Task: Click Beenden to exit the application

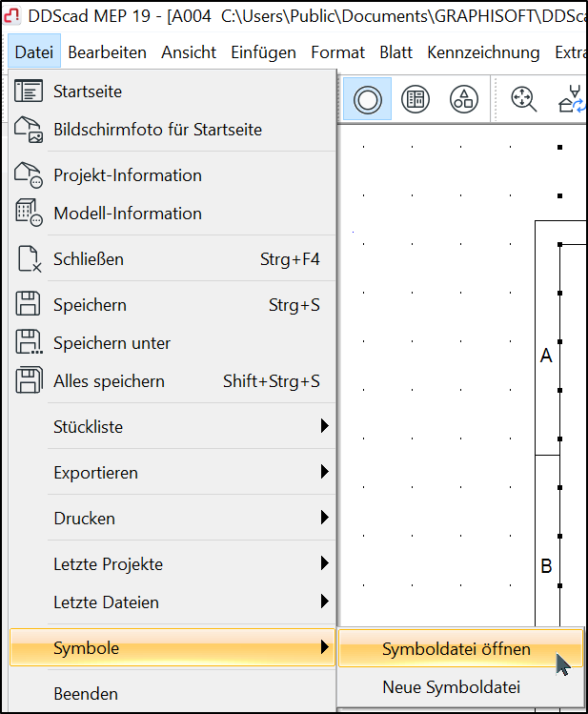Action: (x=86, y=694)
